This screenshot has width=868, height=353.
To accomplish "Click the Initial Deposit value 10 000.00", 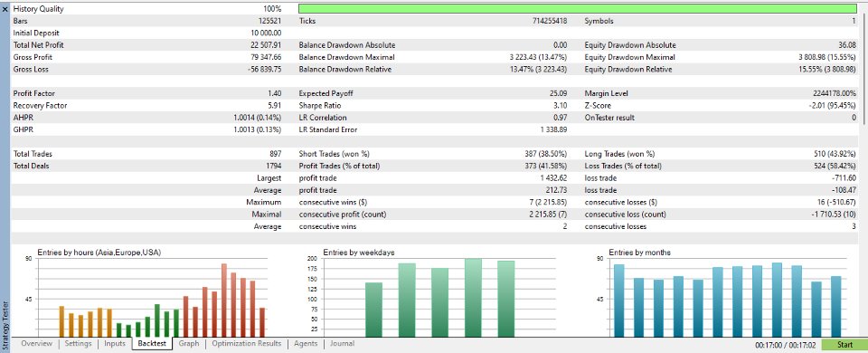I will coord(267,33).
